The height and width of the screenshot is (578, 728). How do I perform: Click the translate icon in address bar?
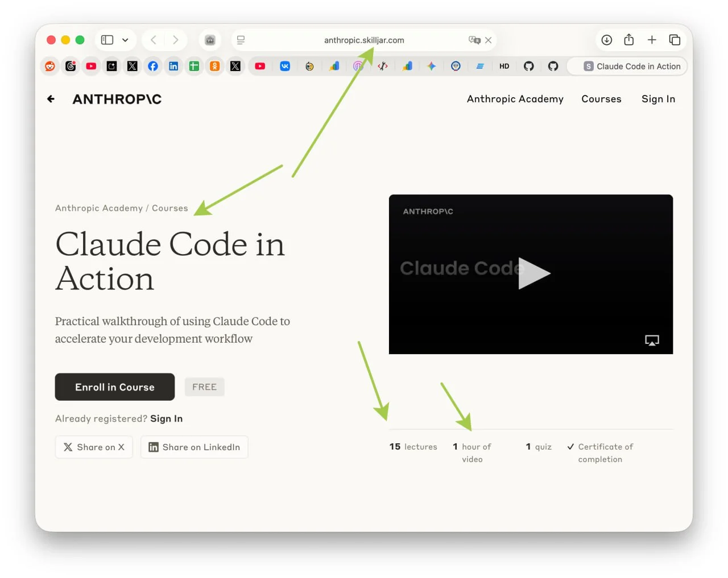(x=474, y=40)
